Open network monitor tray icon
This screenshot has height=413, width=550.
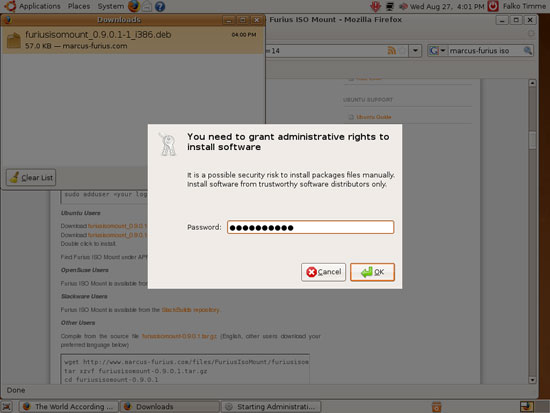pyautogui.click(x=390, y=6)
